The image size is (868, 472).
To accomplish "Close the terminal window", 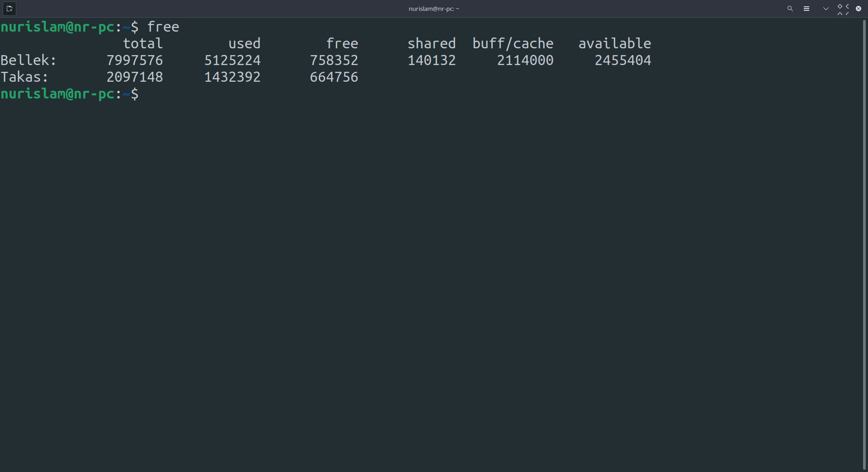I will click(858, 9).
